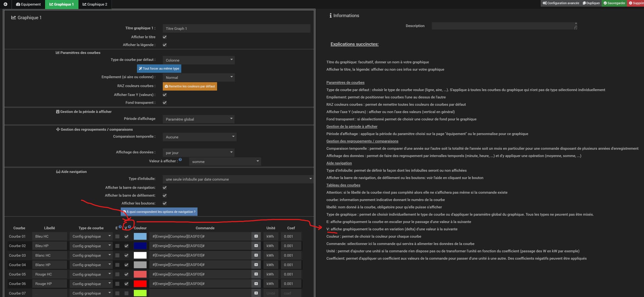Enable the E checkbox for Courbe 02

pos(117,246)
